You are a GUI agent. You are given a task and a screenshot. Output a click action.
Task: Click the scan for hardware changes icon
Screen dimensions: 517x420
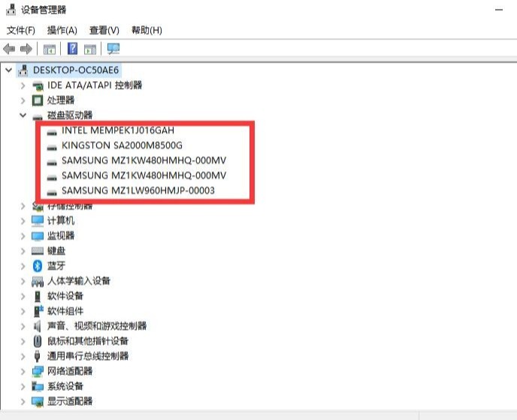[x=113, y=49]
